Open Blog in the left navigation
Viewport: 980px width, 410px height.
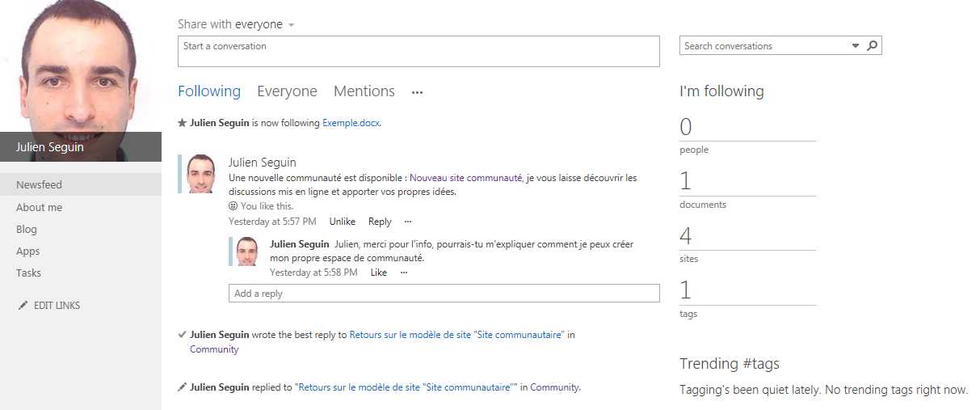coord(27,229)
